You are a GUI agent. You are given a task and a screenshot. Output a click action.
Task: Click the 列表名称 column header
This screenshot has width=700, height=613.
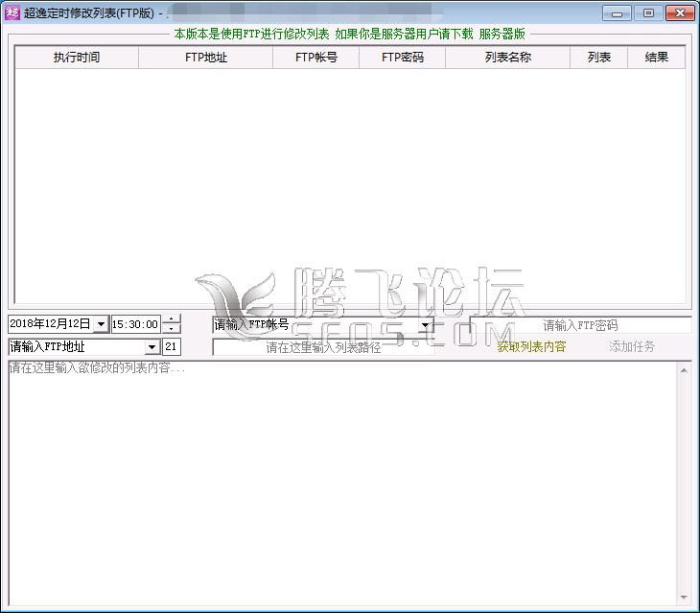pos(507,58)
